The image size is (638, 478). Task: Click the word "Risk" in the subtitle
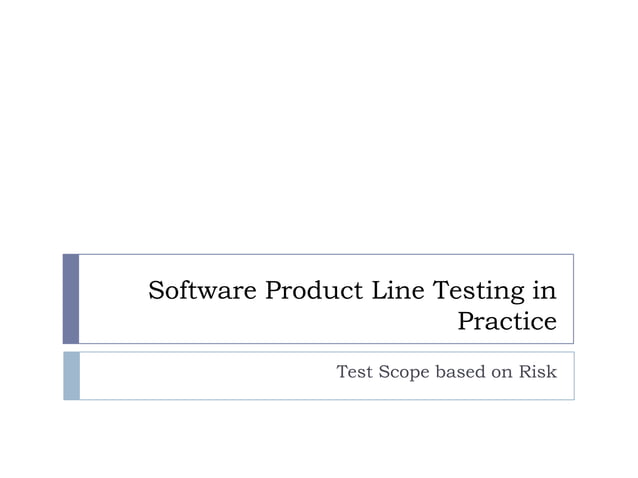(537, 371)
